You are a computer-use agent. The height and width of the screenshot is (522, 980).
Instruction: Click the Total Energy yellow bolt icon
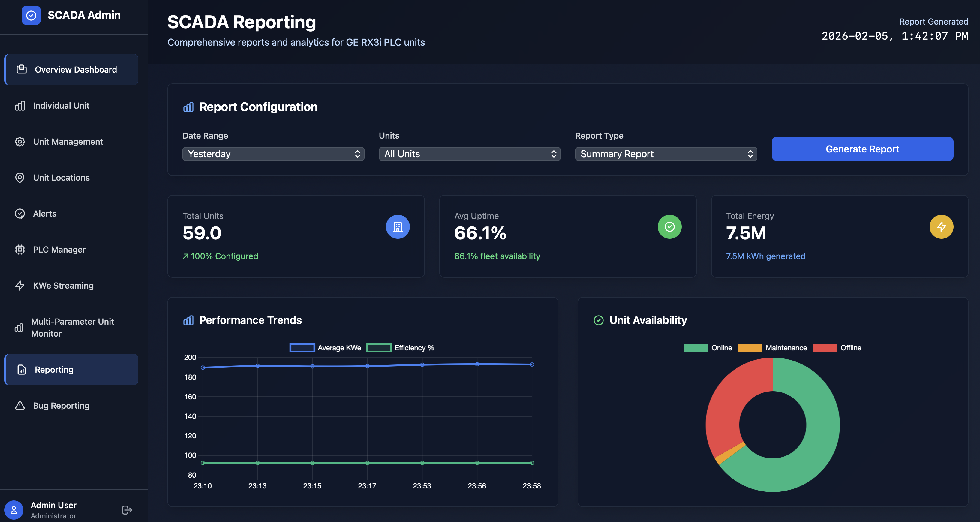tap(941, 227)
